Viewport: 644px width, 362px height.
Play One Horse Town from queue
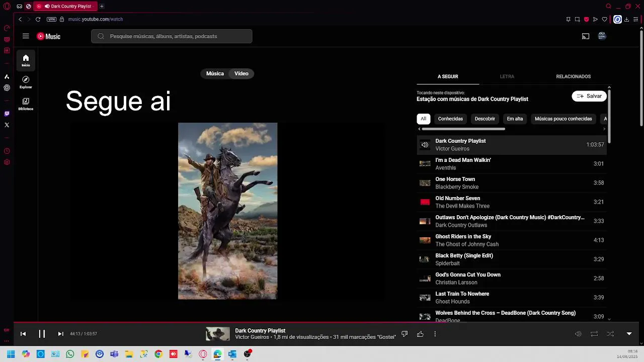pos(512,183)
